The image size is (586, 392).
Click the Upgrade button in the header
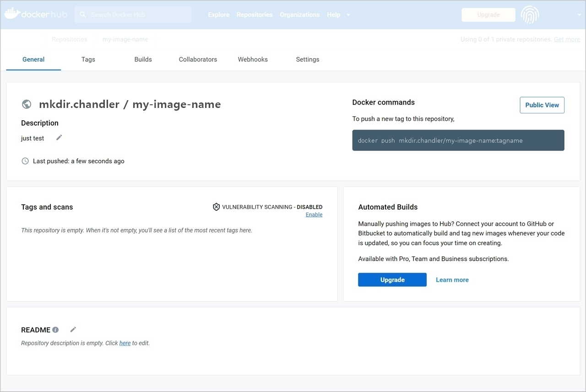[x=488, y=15]
